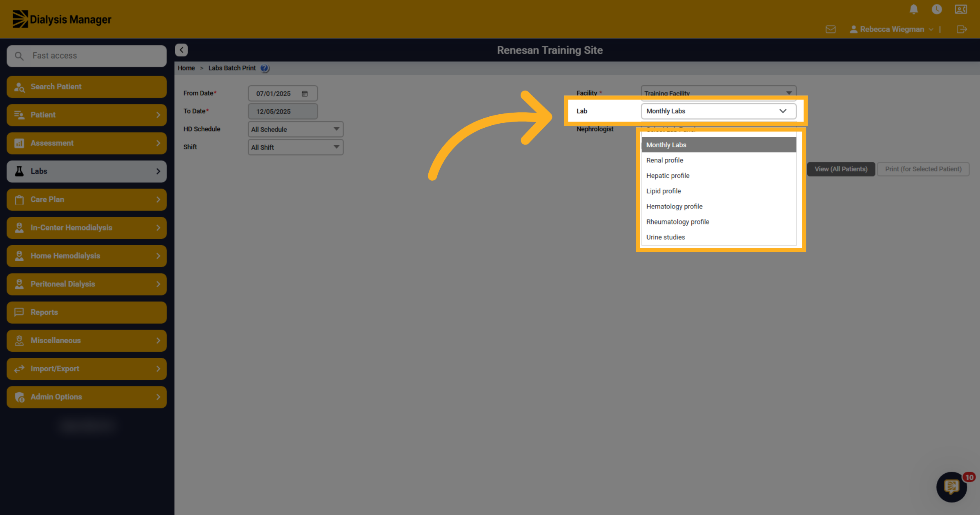Select Renal profile option
This screenshot has height=515, width=980.
pos(719,160)
